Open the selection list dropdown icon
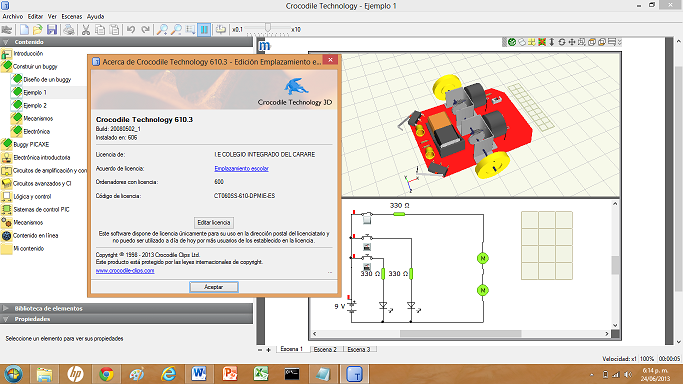The image size is (683, 384). [x=190, y=30]
